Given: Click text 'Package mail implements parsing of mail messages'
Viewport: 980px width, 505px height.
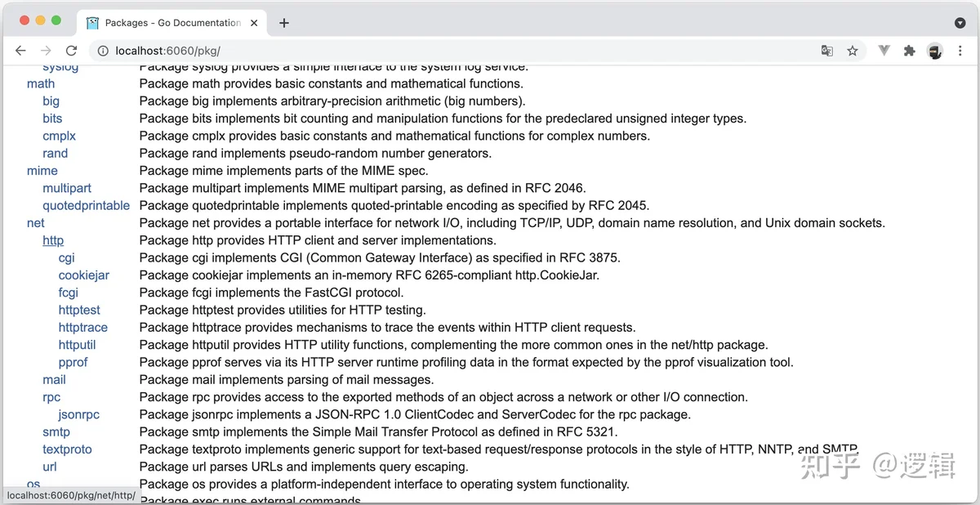Looking at the screenshot, I should (287, 379).
